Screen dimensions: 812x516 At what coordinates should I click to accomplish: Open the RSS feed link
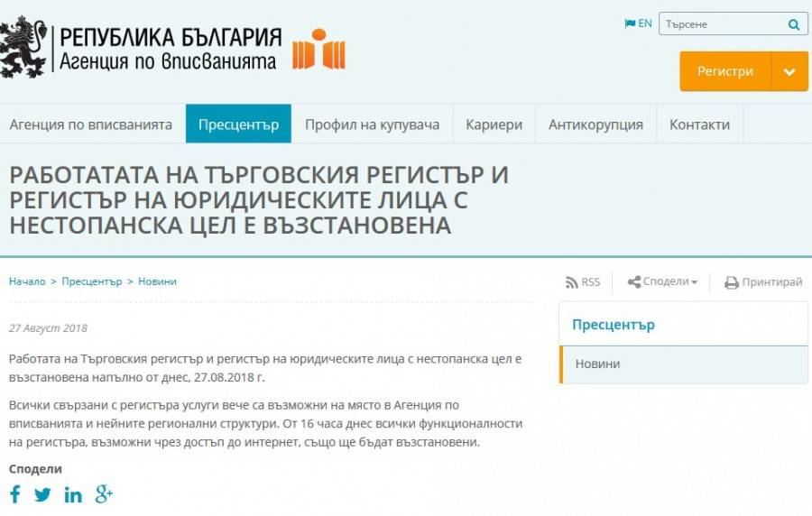click(x=583, y=282)
